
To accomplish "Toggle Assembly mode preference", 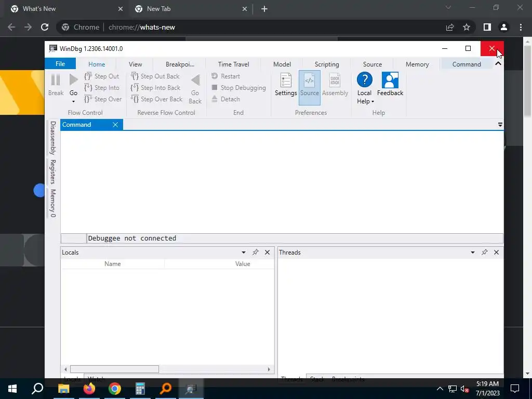I will (335, 84).
